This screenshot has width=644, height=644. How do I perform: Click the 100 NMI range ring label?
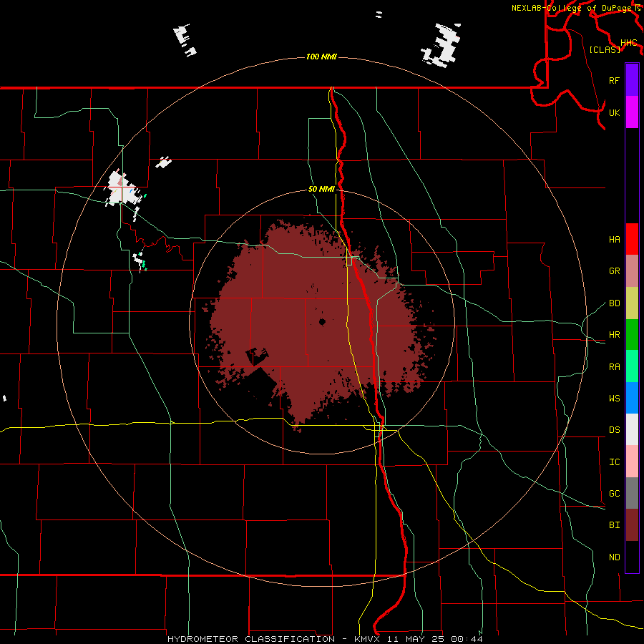coord(321,57)
